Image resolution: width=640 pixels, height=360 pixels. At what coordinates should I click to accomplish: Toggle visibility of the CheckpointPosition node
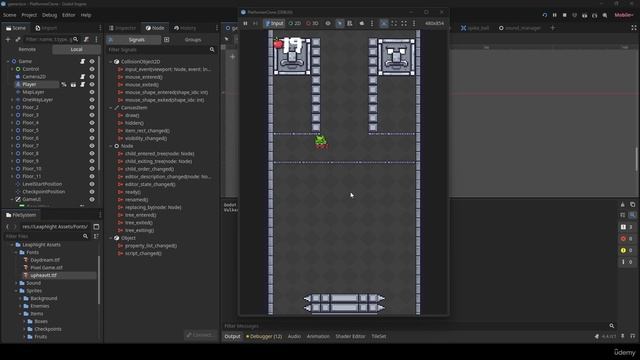pos(92,192)
